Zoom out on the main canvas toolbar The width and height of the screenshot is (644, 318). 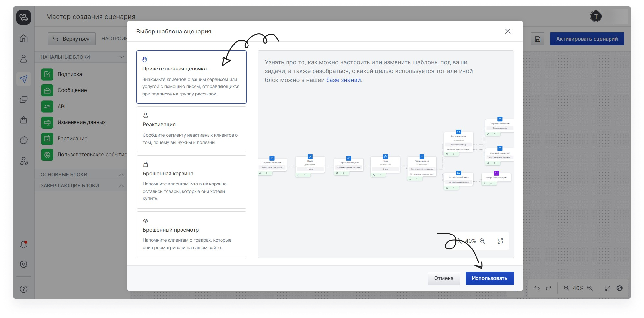(x=590, y=288)
